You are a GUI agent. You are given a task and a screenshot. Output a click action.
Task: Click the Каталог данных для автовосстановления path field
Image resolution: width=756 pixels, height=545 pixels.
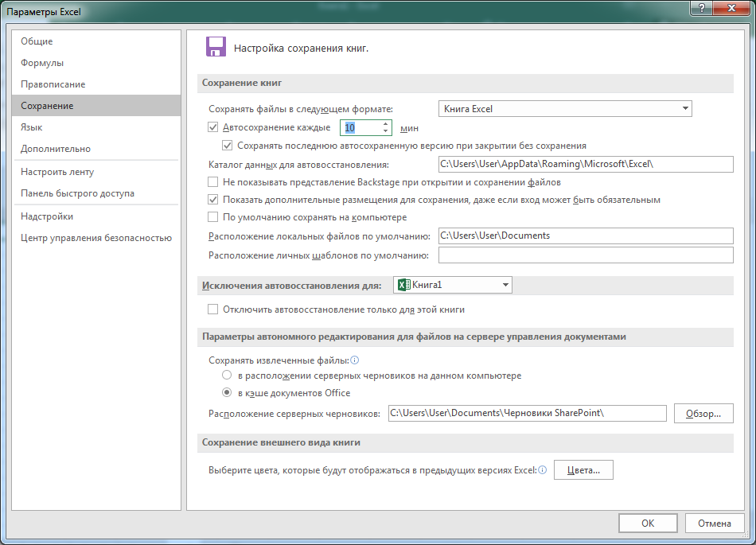[x=586, y=164]
